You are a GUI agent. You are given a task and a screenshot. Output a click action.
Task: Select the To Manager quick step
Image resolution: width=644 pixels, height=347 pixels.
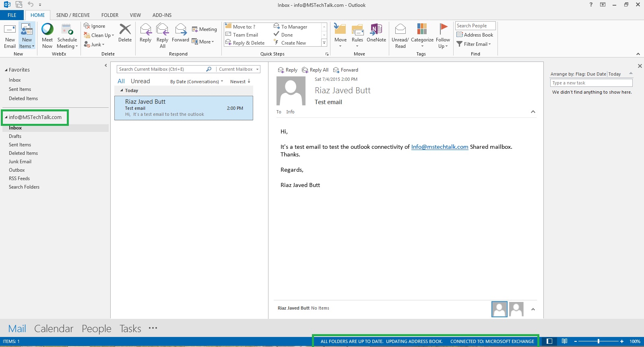[x=290, y=27]
